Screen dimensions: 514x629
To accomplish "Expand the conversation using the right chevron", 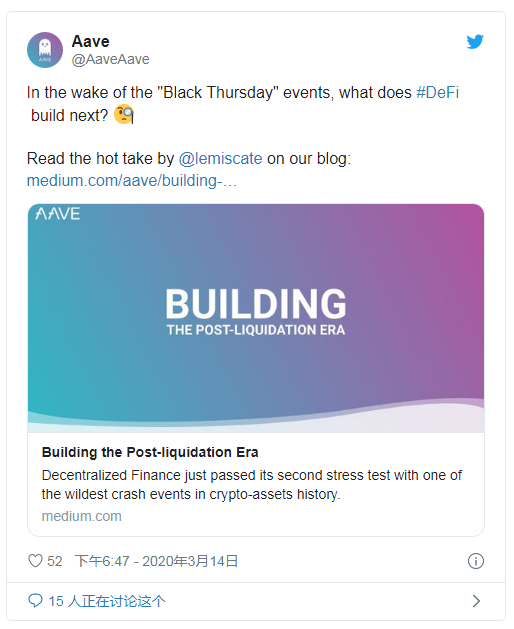I will pos(476,601).
